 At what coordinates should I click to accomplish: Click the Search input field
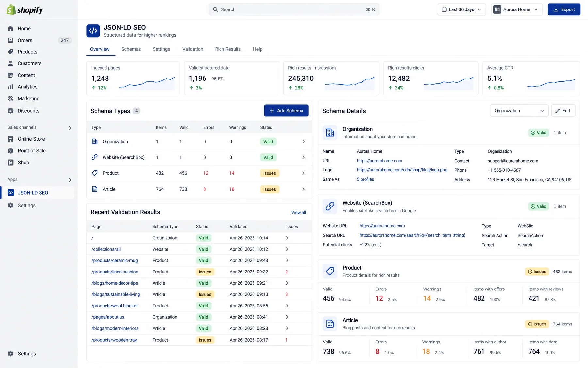pos(294,9)
